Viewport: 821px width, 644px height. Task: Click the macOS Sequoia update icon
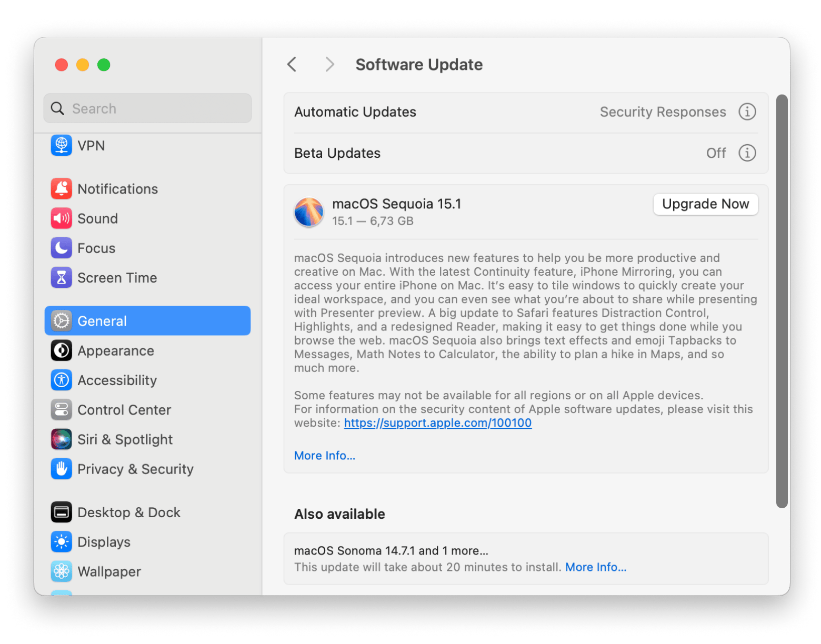click(309, 212)
